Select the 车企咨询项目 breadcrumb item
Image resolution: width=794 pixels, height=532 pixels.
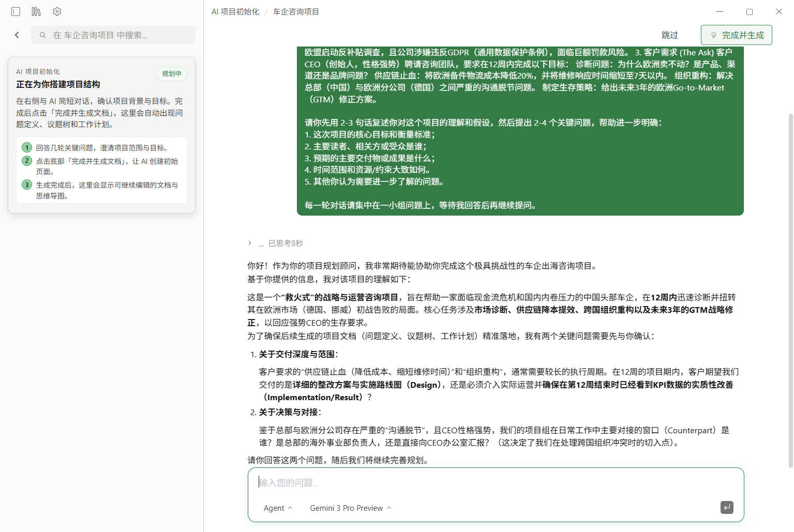pyautogui.click(x=295, y=11)
